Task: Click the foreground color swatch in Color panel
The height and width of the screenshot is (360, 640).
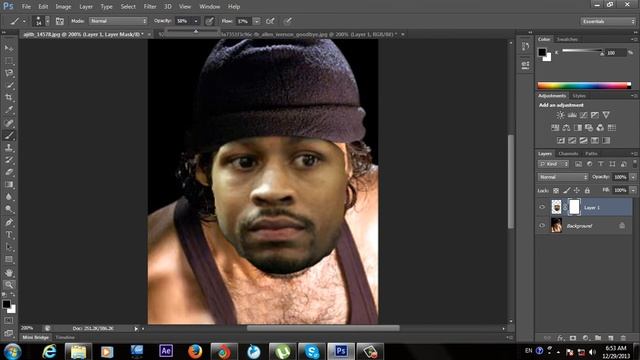Action: click(542, 52)
